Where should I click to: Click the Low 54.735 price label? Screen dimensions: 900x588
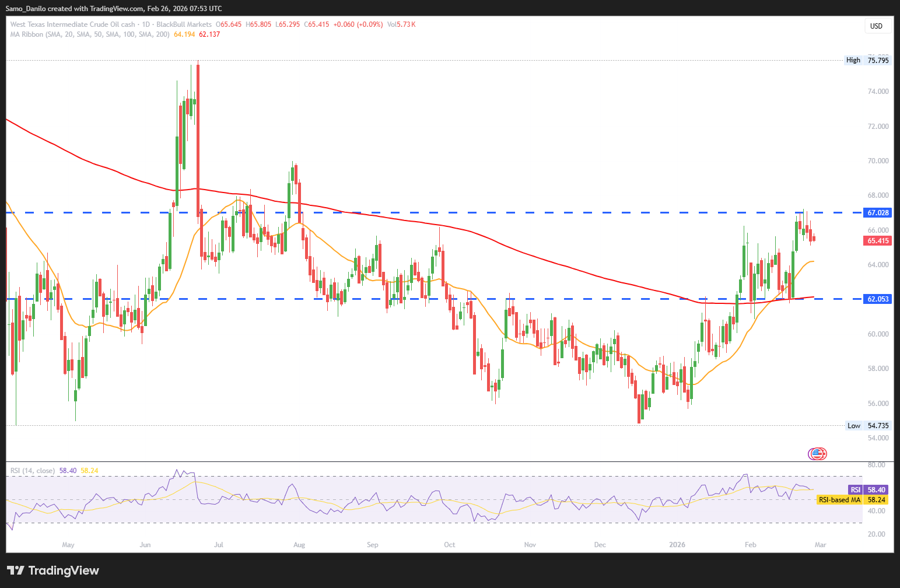click(x=868, y=426)
